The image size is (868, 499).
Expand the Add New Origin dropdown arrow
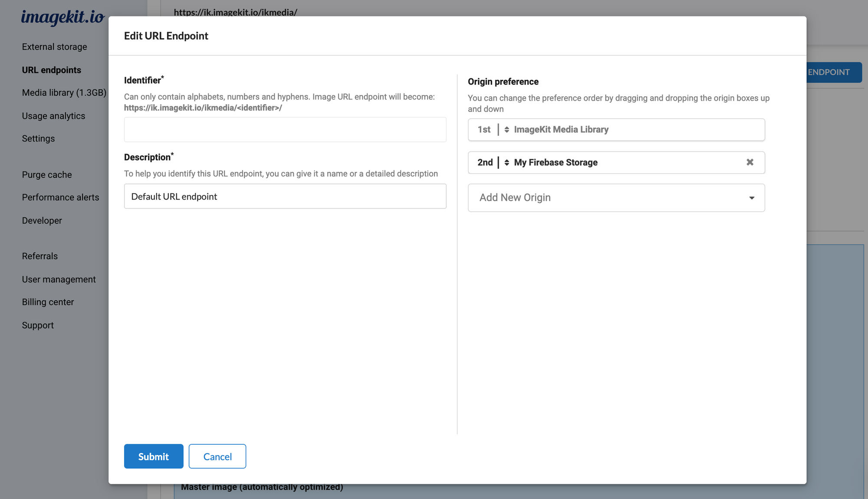click(752, 198)
